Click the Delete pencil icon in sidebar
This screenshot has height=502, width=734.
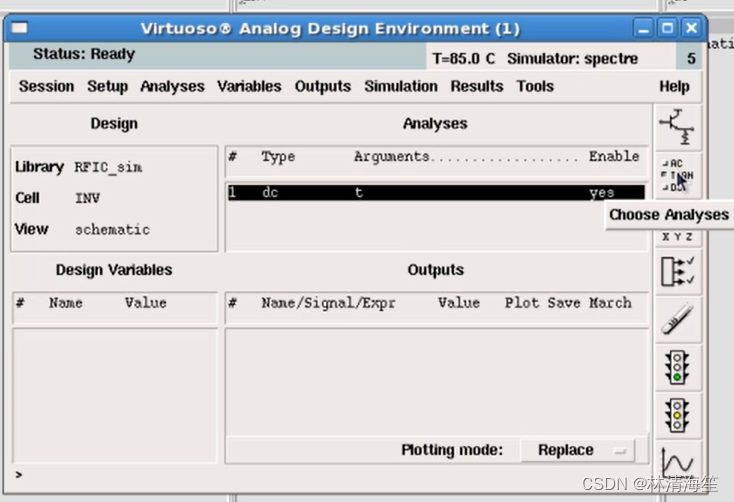point(677,319)
